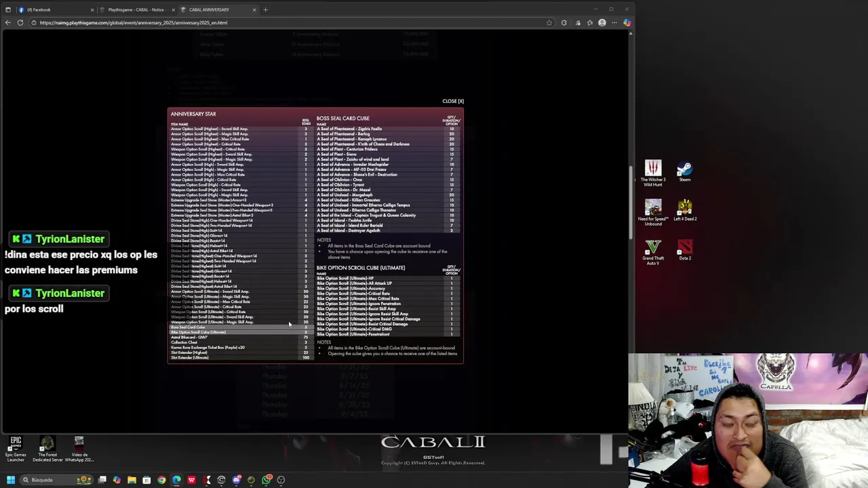The image size is (868, 488).
Task: Select Left 4 Dead 2 desktop icon
Action: [x=685, y=211]
